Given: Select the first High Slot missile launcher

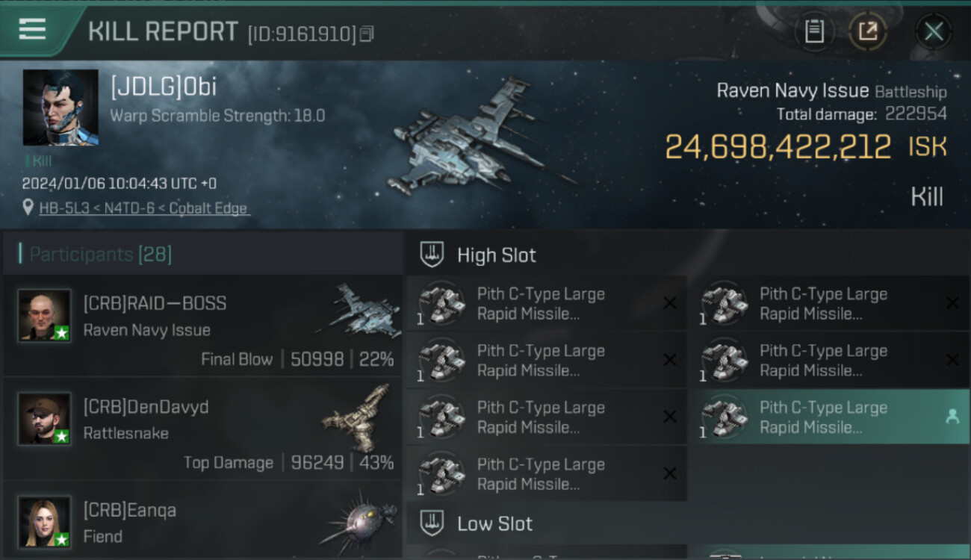Looking at the screenshot, I should pyautogui.click(x=545, y=304).
